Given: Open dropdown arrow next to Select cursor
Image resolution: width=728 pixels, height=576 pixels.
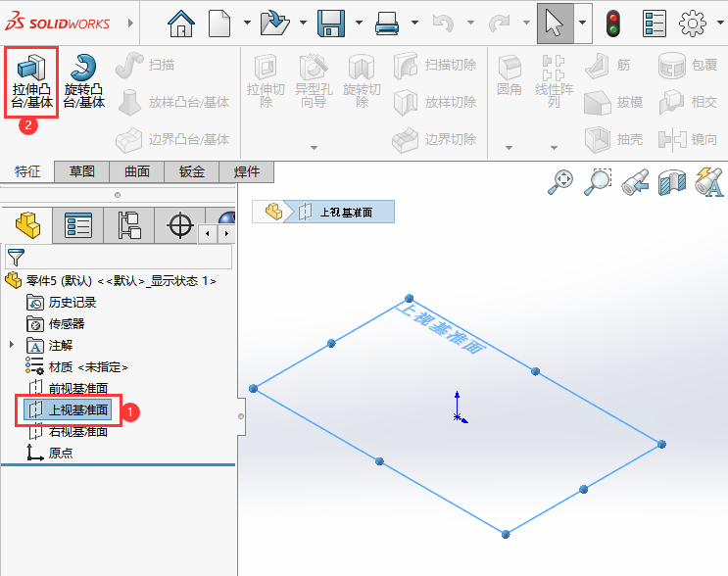Looking at the screenshot, I should (x=582, y=23).
